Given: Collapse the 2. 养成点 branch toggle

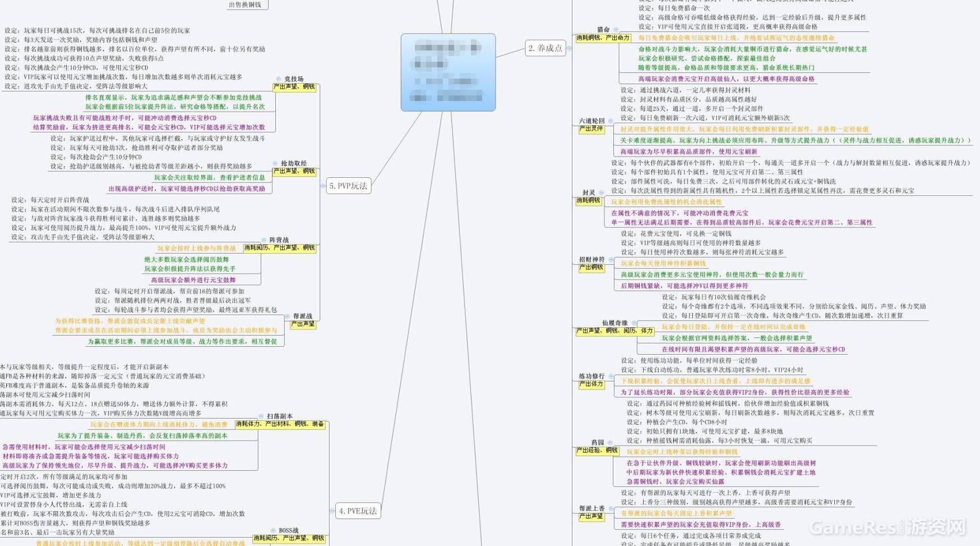Looking at the screenshot, I should click(x=569, y=48).
